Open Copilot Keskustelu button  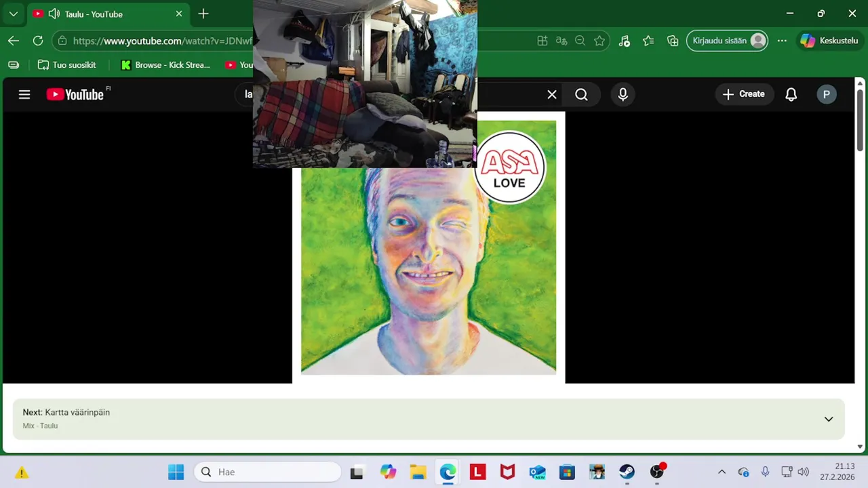(831, 41)
